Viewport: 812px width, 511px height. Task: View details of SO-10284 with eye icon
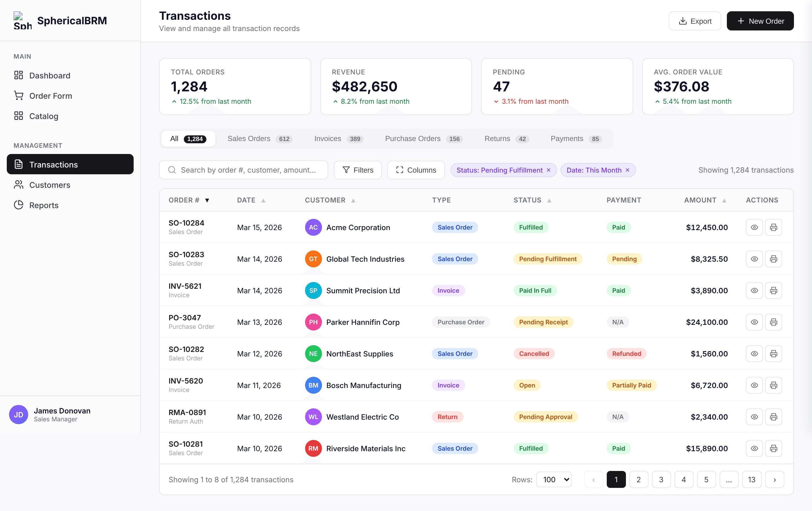click(754, 227)
